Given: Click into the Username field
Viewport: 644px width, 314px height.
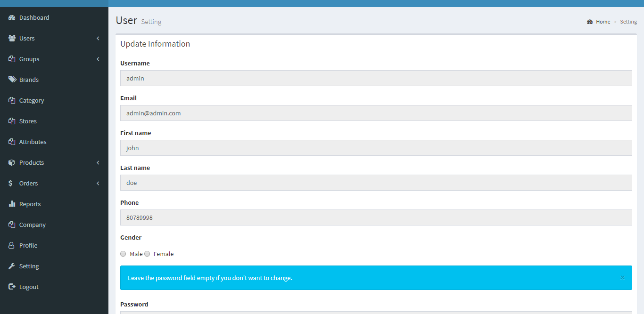Looking at the screenshot, I should [x=376, y=78].
